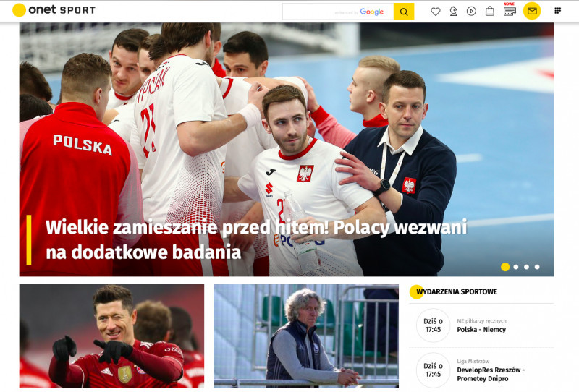Open the news icon marked NOWE
The image size is (579, 392).
click(x=510, y=10)
